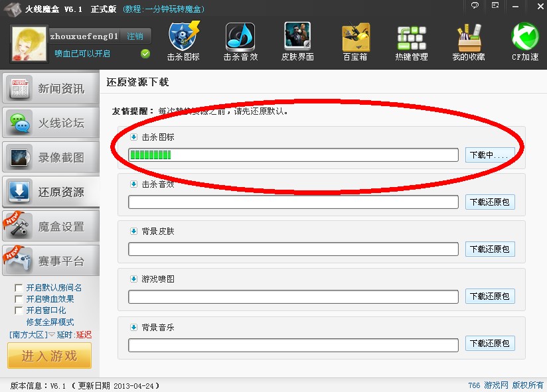Click the 背景音乐 download arrow icon

[133, 327]
